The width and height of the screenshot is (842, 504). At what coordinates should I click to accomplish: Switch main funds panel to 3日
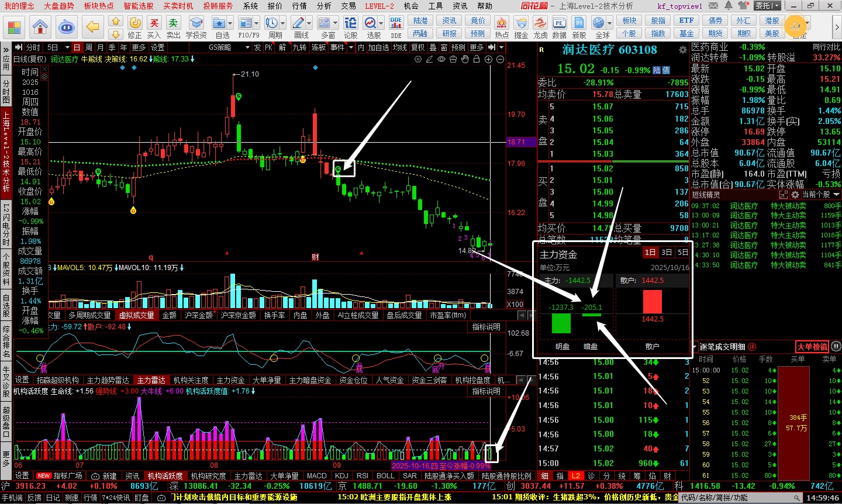[667, 253]
